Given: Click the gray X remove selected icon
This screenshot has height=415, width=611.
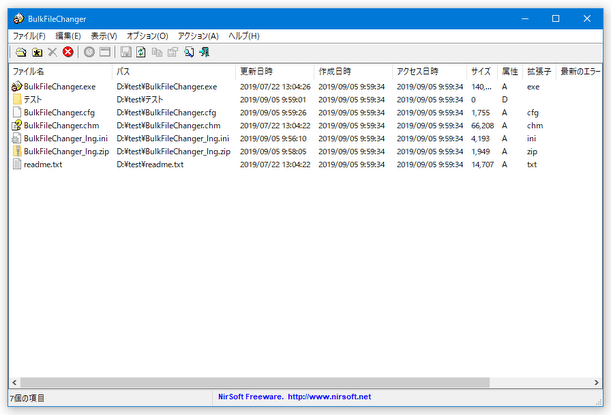Looking at the screenshot, I should pos(52,52).
